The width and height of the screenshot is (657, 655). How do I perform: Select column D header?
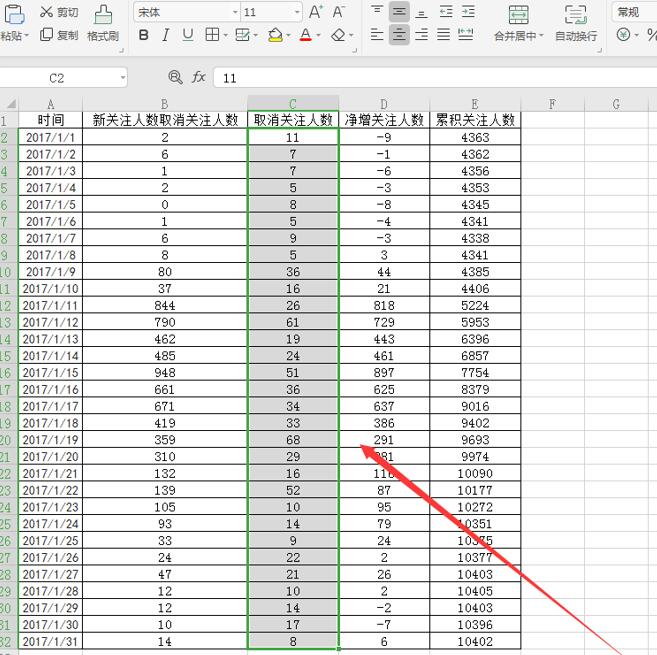pyautogui.click(x=384, y=104)
